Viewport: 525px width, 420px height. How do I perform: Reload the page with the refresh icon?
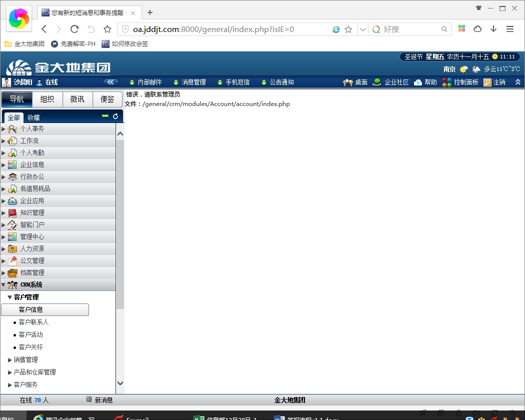pos(74,29)
